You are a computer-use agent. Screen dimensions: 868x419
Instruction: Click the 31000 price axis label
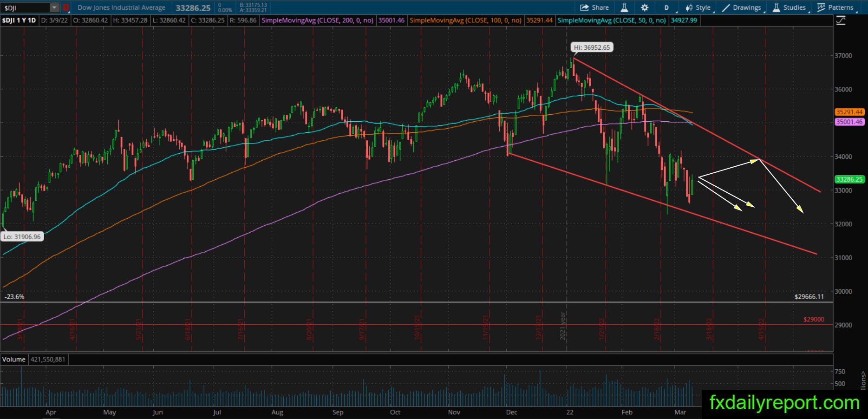[843, 258]
